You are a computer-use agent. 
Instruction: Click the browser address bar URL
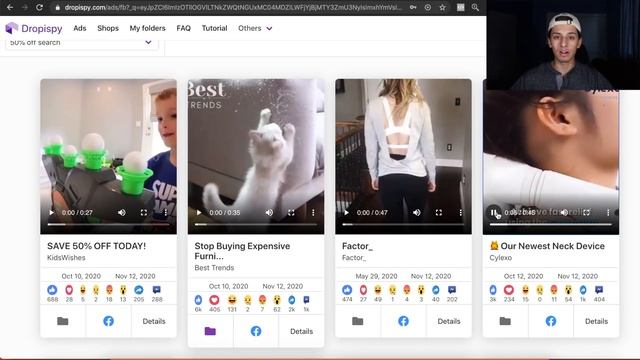point(233,7)
